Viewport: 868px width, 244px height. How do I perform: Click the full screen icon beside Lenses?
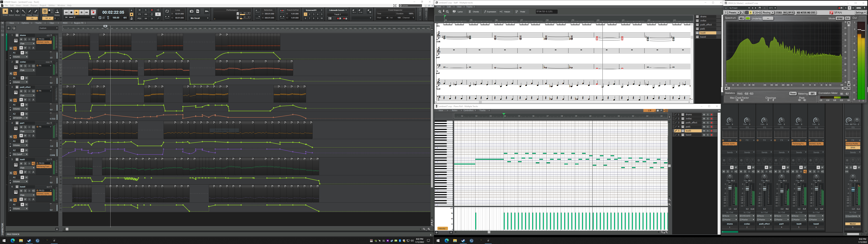coord(395,5)
